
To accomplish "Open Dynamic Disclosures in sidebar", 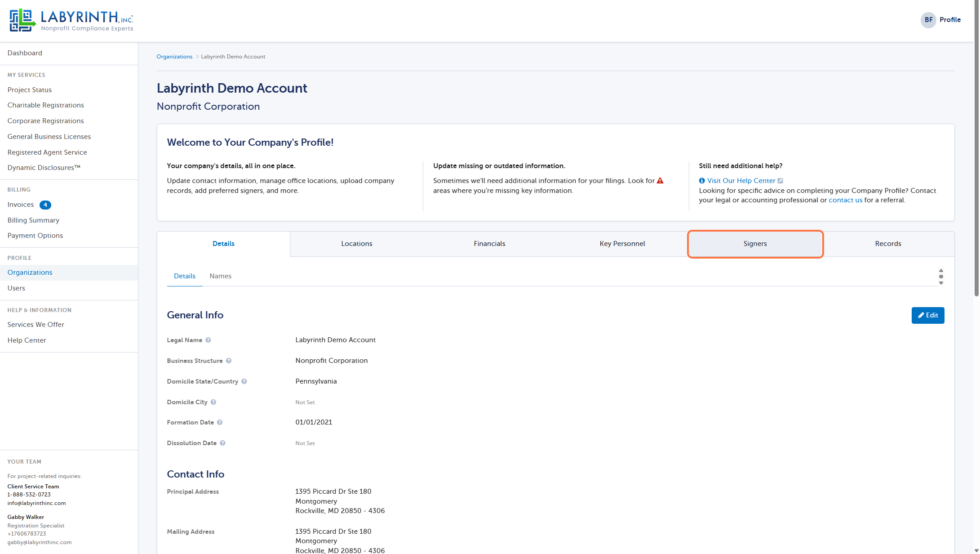I will coord(44,168).
